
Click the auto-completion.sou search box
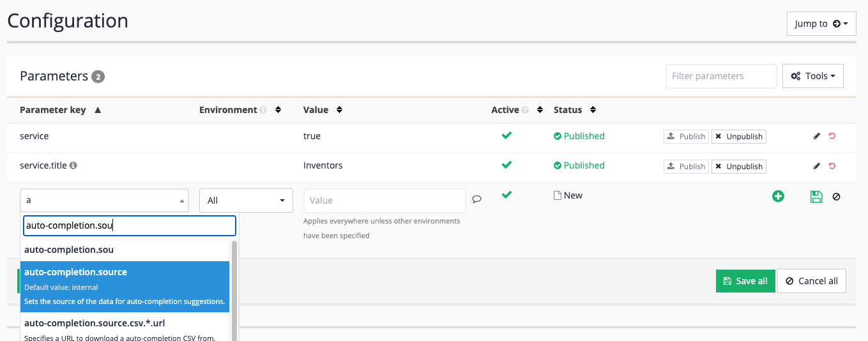[x=130, y=225]
